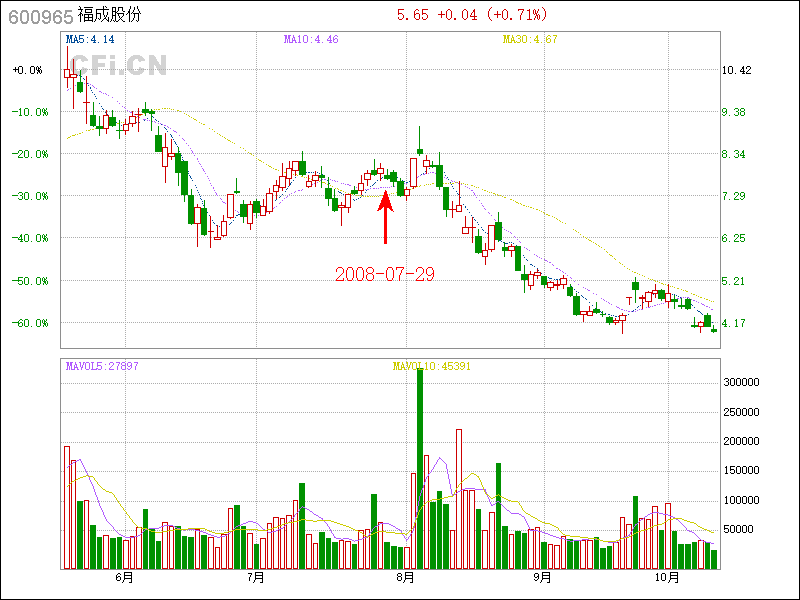Viewport: 800px width, 600px height.
Task: Select the 2008-07-29 date annotation
Action: coord(384,273)
